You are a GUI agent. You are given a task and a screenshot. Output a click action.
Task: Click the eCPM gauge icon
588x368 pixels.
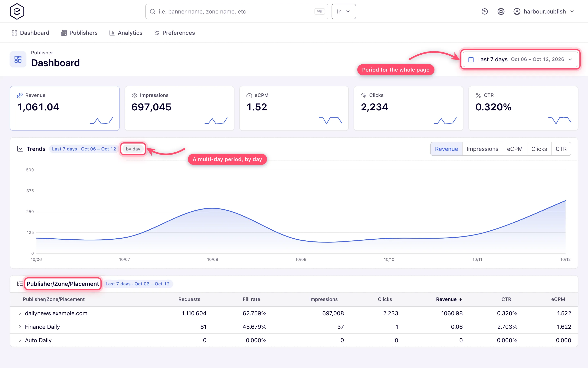click(249, 95)
